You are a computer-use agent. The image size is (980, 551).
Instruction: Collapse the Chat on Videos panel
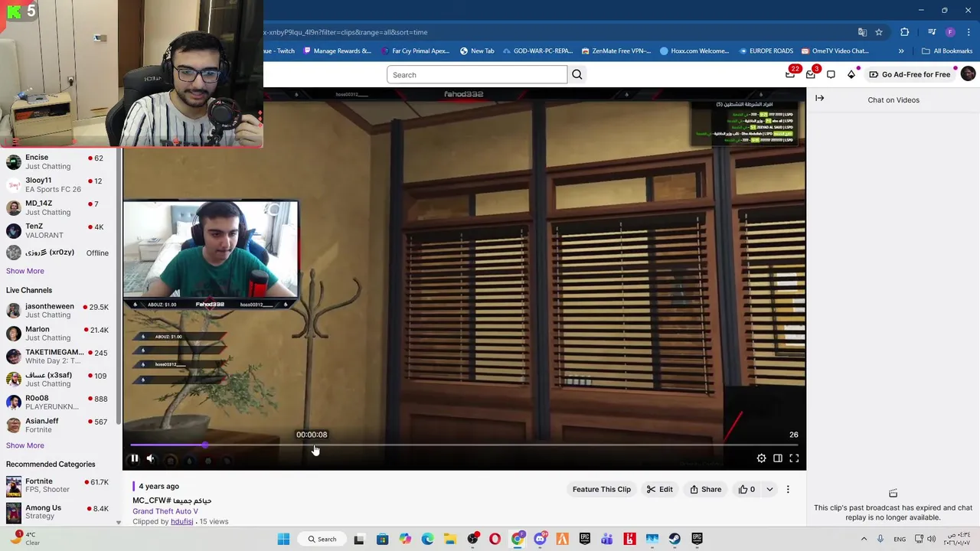click(x=819, y=98)
